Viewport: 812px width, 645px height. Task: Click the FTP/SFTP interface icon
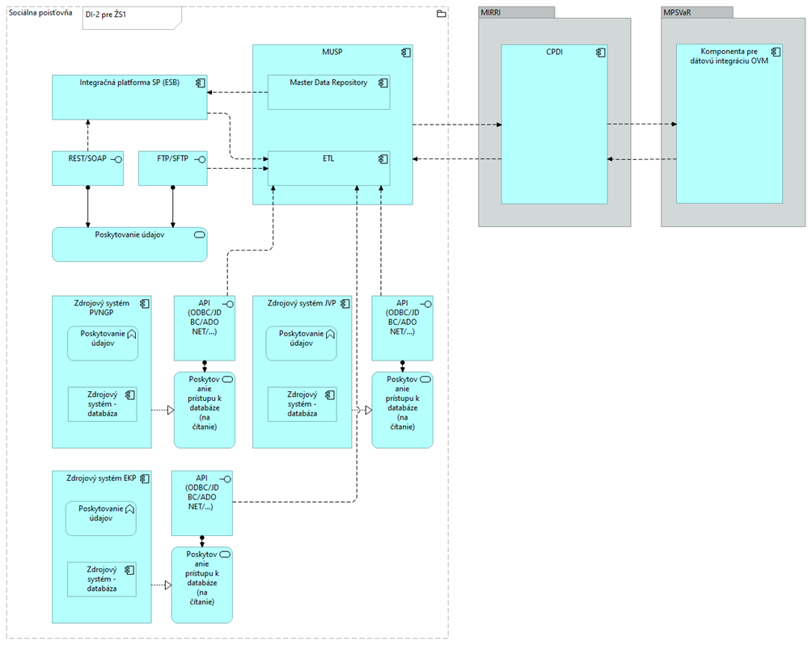pyautogui.click(x=198, y=159)
